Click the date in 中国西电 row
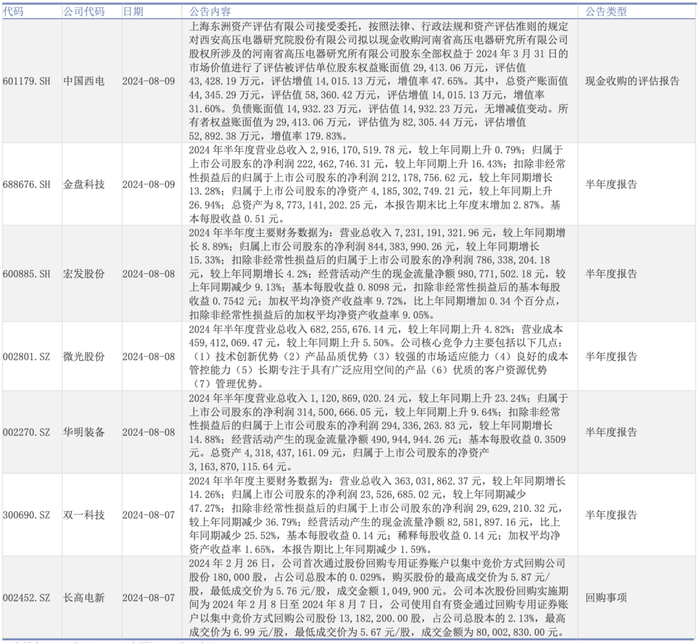Screen dimensions: 700x643 (x=149, y=81)
